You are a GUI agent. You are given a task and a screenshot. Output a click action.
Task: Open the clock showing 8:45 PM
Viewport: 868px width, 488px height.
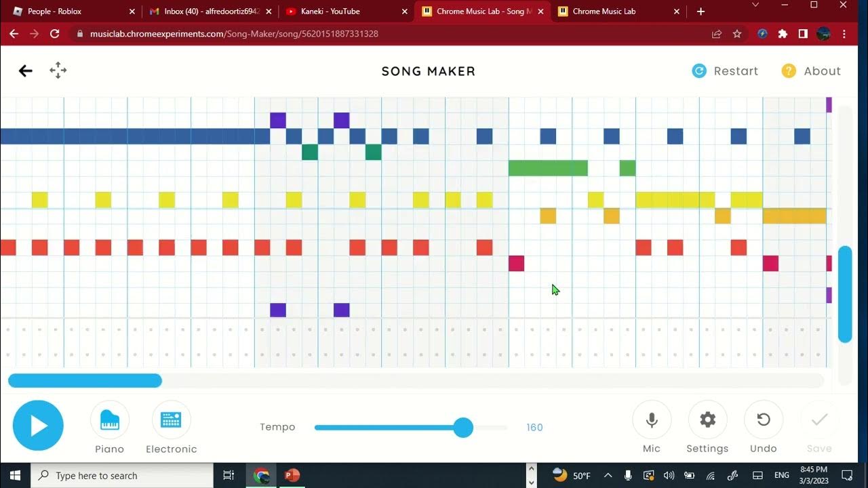[814, 475]
